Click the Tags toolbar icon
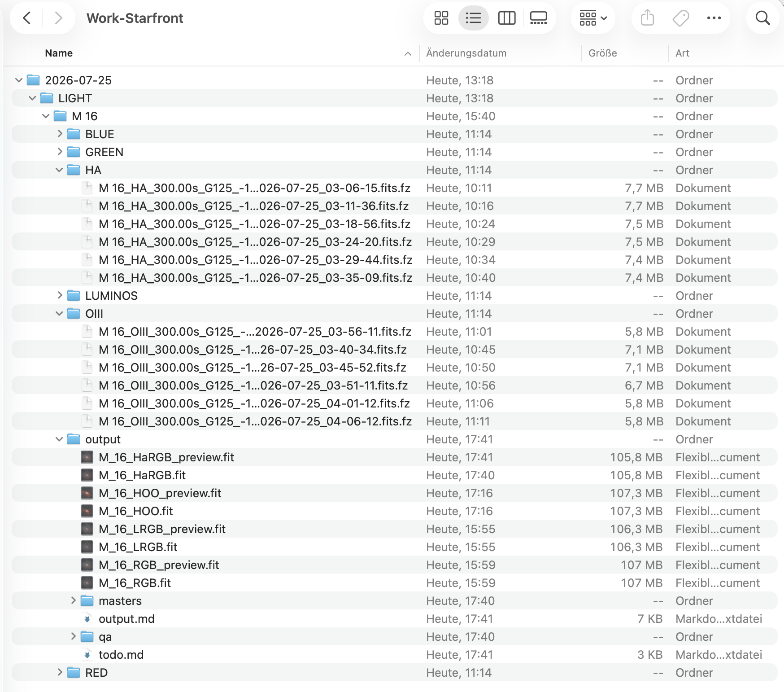The image size is (784, 692). pyautogui.click(x=680, y=18)
